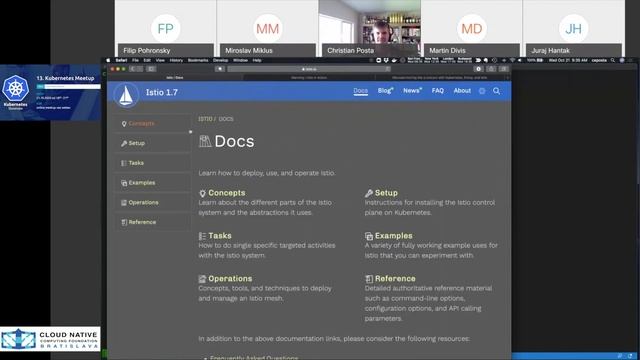Open Examples in left sidebar

click(153, 183)
